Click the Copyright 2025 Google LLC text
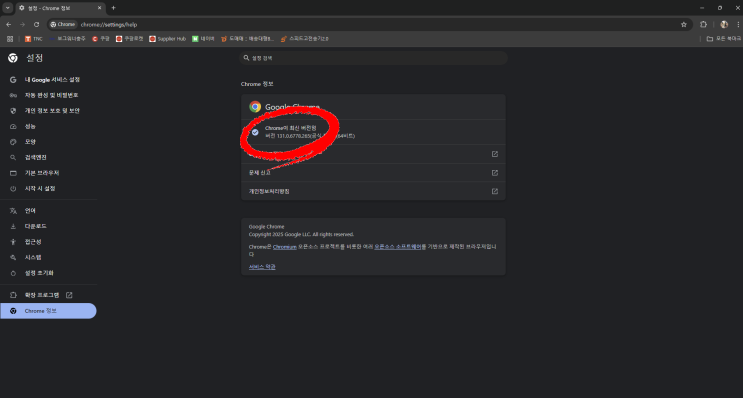Viewport: 743px width, 398px height. click(301, 235)
